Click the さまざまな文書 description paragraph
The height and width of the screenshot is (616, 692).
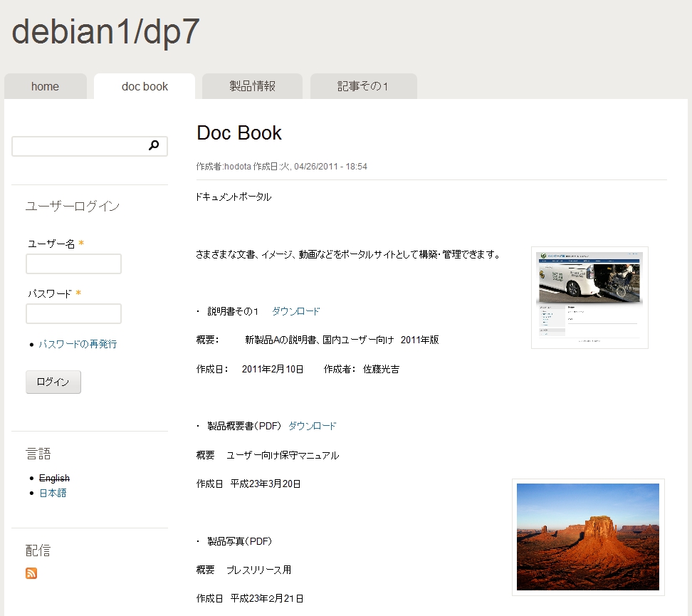[x=348, y=254]
